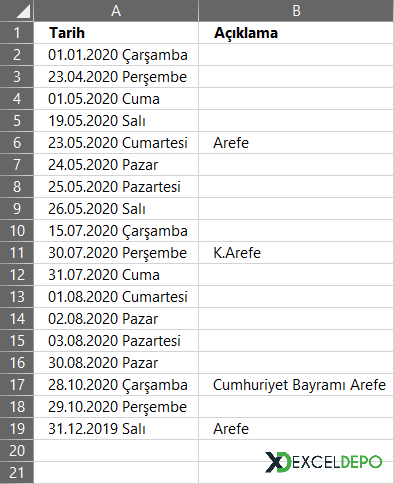This screenshot has height=484, width=394.
Task: Click the 19.05.2020 Salı cell
Action: pyautogui.click(x=116, y=121)
